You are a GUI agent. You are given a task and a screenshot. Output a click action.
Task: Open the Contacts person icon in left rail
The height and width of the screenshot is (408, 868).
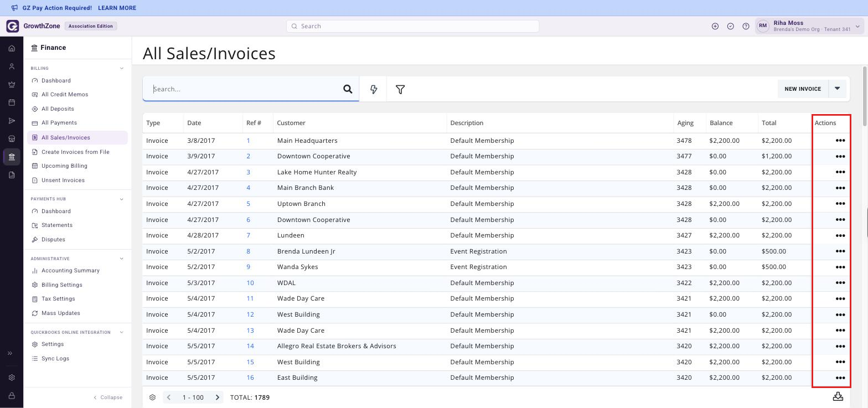click(12, 66)
